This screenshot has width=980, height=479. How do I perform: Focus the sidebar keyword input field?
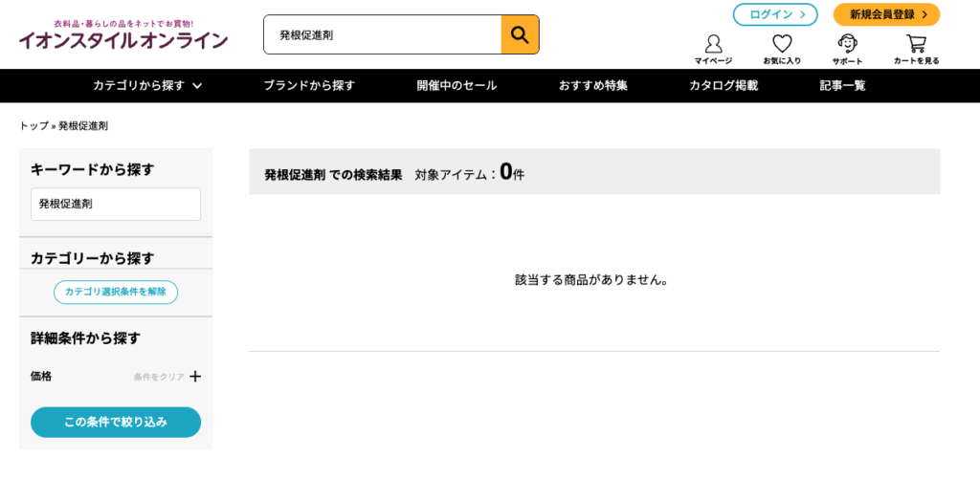click(116, 205)
